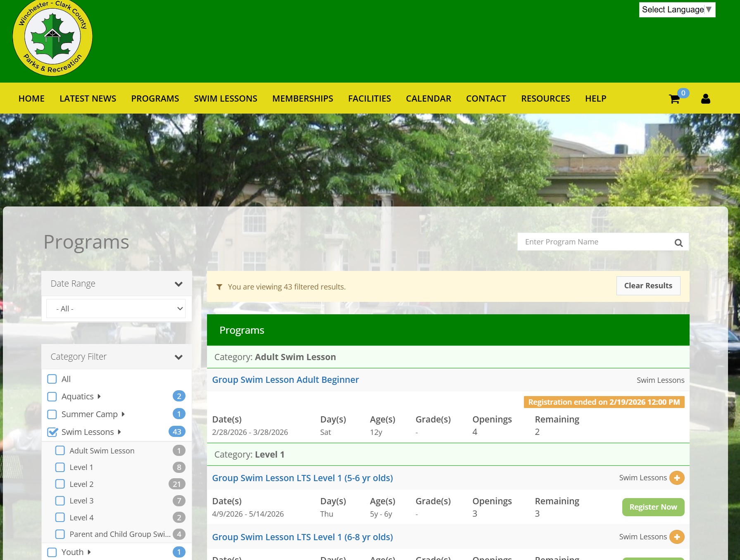Expand details for LTS Level 1 (5-6 yr olds)
740x560 pixels.
pyautogui.click(x=676, y=478)
